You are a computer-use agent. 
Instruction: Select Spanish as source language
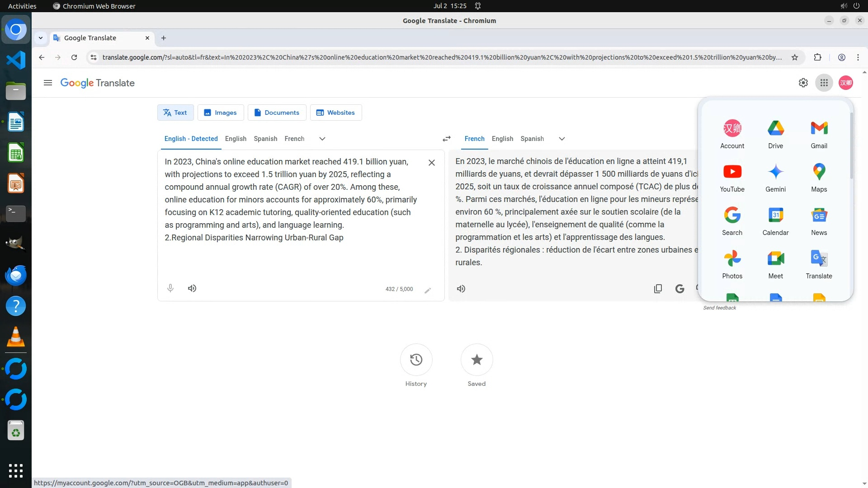(265, 139)
